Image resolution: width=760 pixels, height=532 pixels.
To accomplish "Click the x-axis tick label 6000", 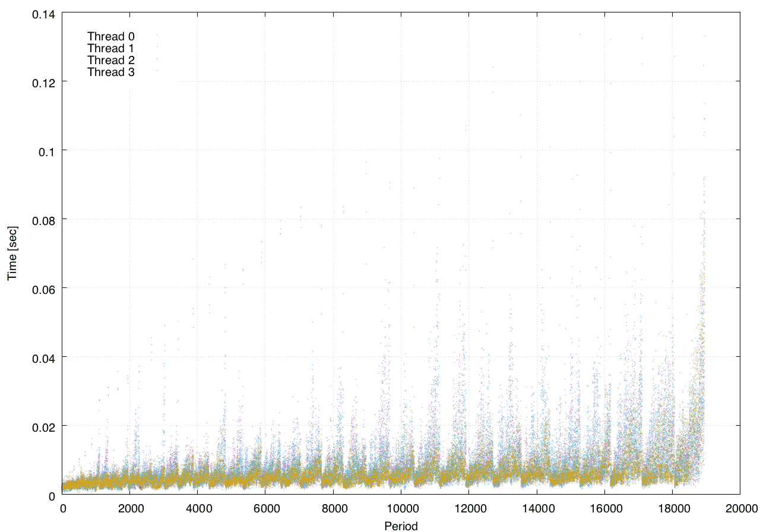I will [x=265, y=508].
